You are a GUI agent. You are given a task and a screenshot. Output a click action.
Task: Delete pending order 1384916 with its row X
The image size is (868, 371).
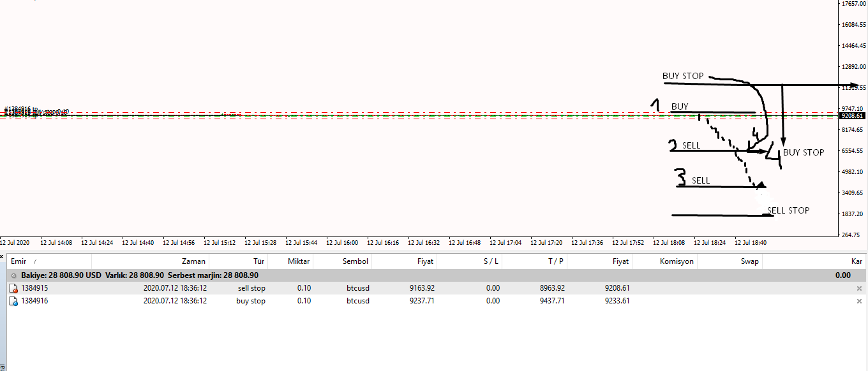[859, 301]
